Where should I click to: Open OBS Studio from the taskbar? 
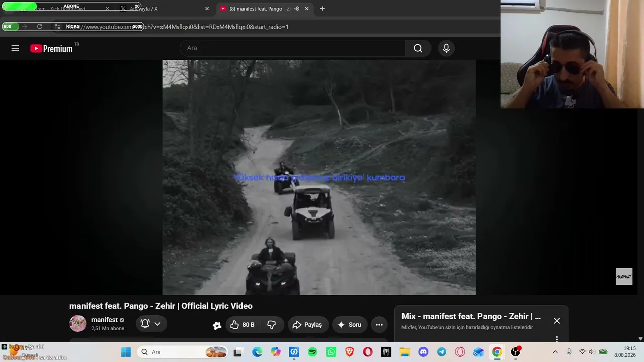tap(515, 352)
